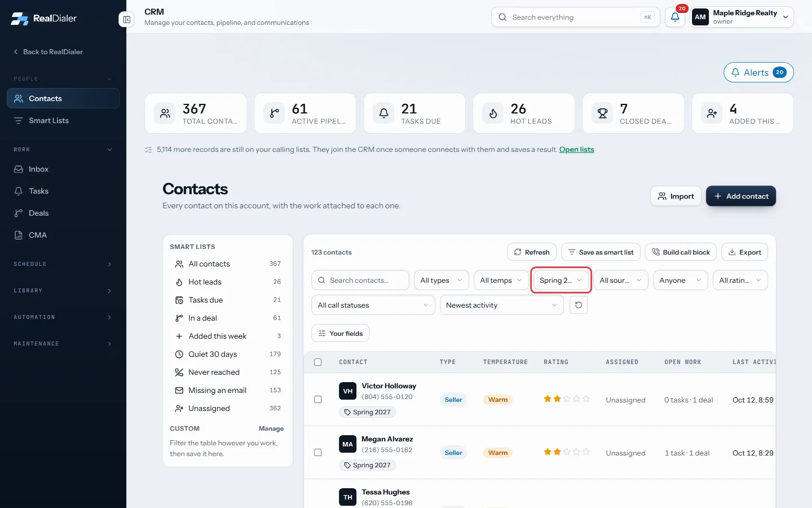Click the Search everything field
This screenshot has height=508, width=812.
click(x=575, y=17)
